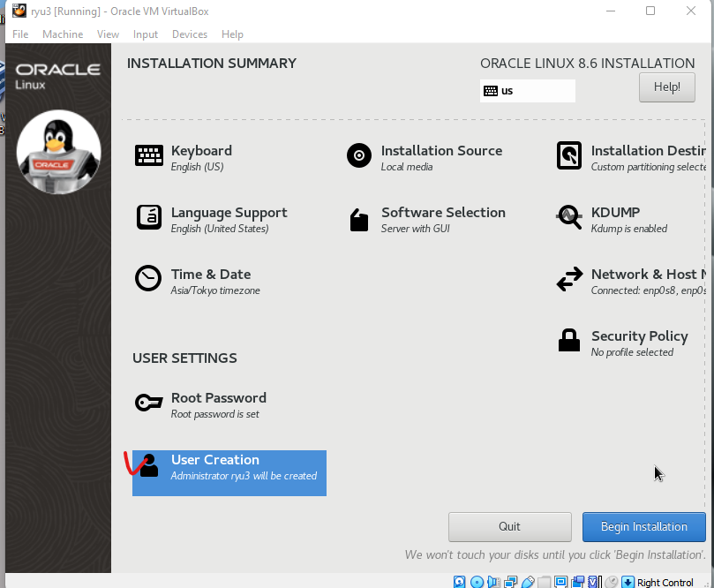This screenshot has width=714, height=588.
Task: Click 'No profile selected' text
Action: tap(632, 352)
